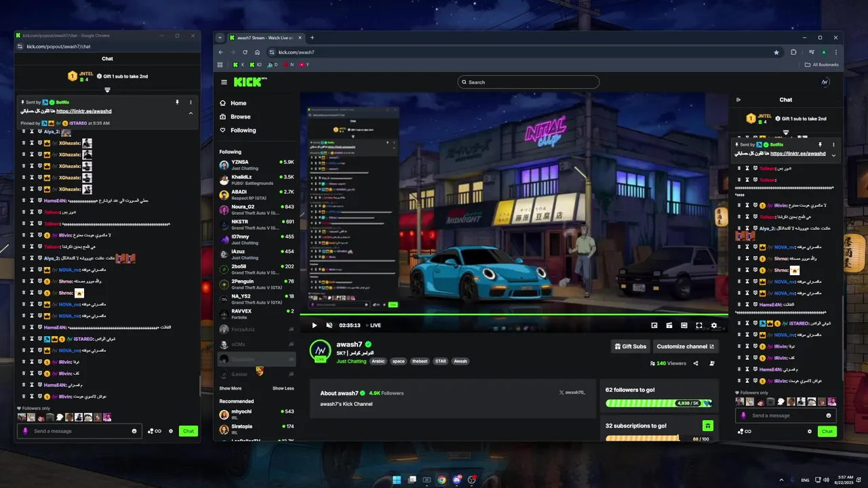868x488 pixels.
Task: Open emoji picker in main chat input
Action: (x=829, y=415)
